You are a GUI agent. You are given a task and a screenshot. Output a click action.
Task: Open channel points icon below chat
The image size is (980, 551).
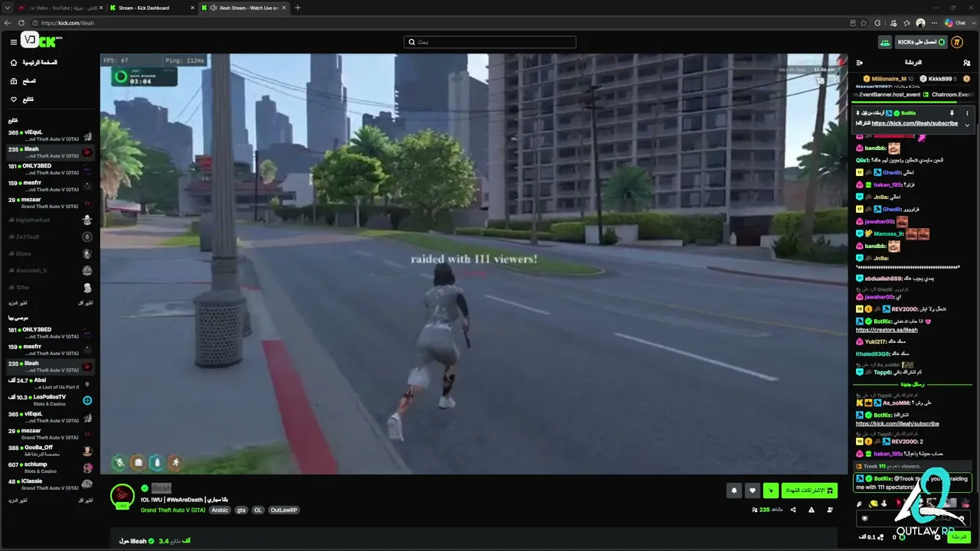[x=880, y=537]
